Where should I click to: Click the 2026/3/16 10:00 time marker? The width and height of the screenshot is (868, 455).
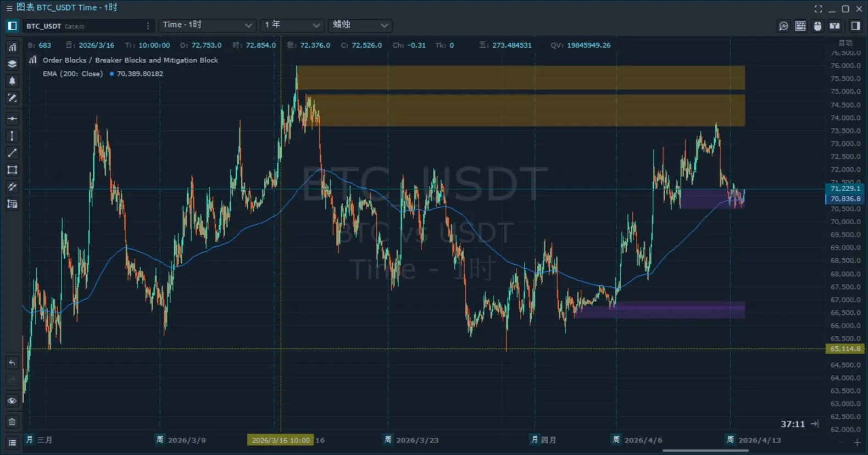[281, 440]
